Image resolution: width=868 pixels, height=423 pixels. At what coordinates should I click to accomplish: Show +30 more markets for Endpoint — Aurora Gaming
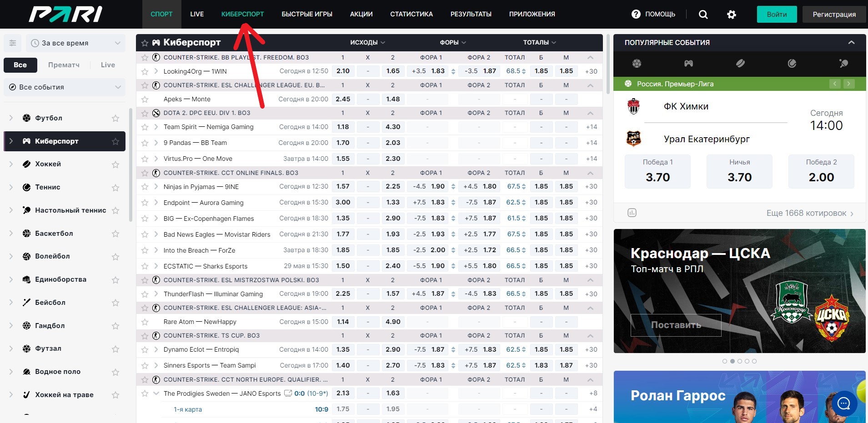pos(591,202)
